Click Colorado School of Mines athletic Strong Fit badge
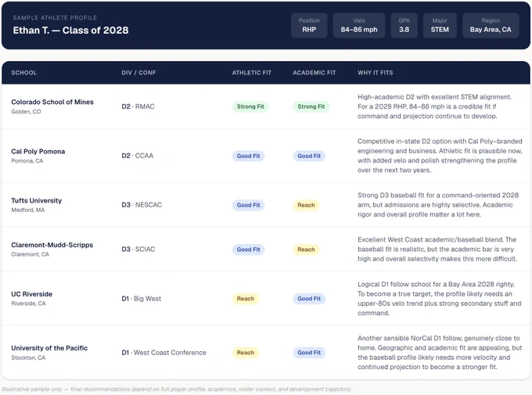This screenshot has width=532, height=395. [250, 106]
